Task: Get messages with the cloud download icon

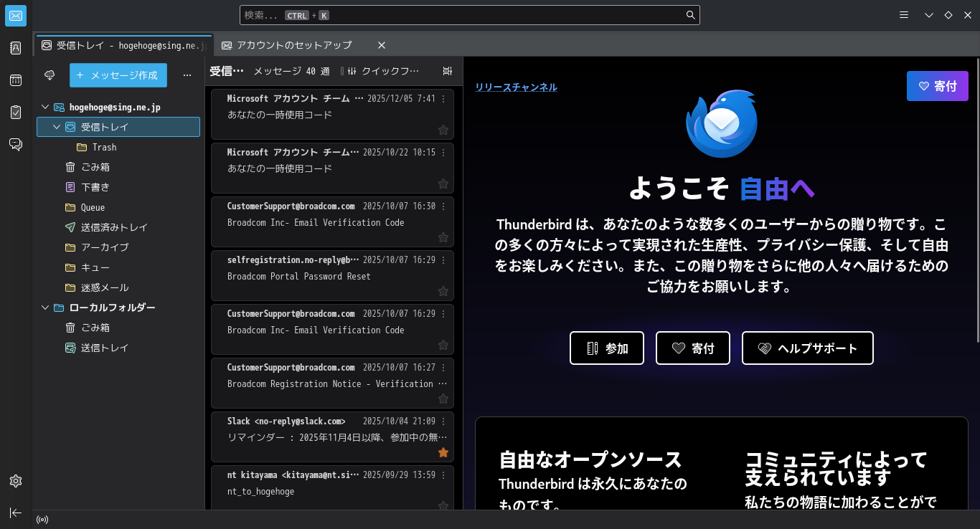Action: click(x=50, y=75)
